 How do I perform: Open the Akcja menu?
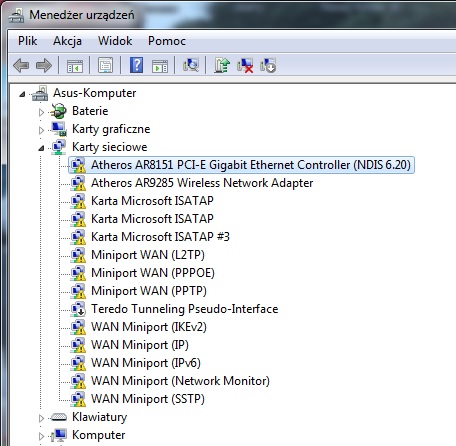[67, 41]
